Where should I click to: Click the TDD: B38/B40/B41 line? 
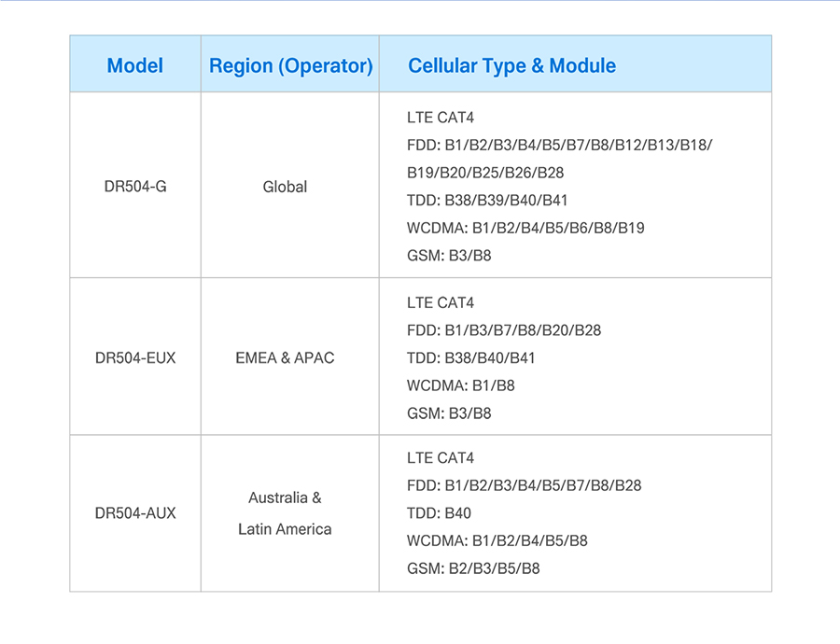click(471, 357)
